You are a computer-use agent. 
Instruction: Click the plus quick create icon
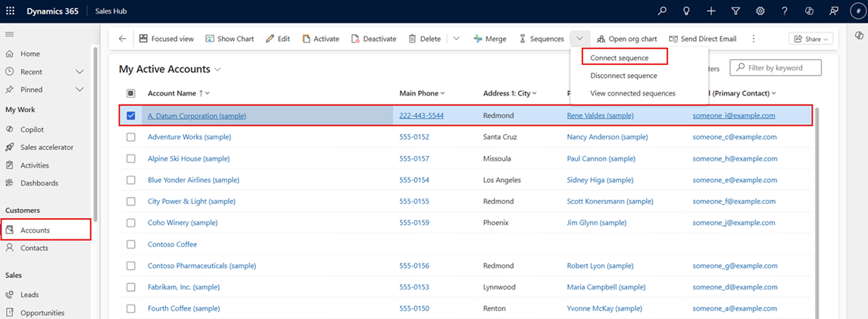[710, 11]
